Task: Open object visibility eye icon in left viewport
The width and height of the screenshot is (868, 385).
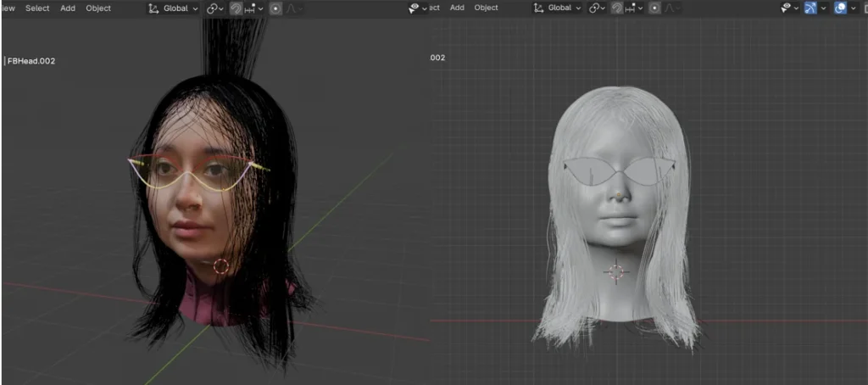Action: pos(415,8)
